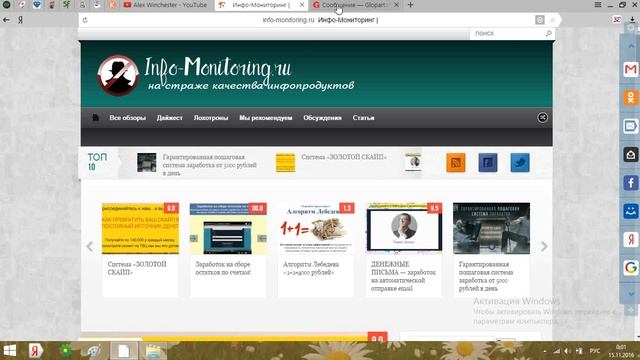Viewport: 640px width, 360px height.
Task: Open the Дайджест menu item
Action: point(169,118)
